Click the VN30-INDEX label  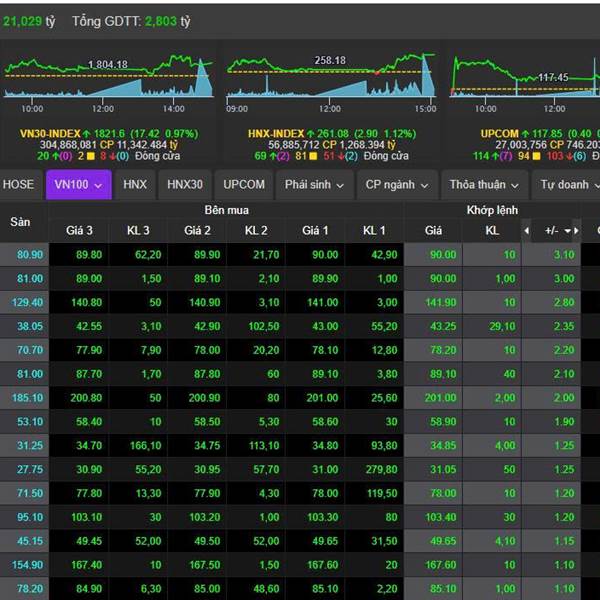pyautogui.click(x=48, y=133)
